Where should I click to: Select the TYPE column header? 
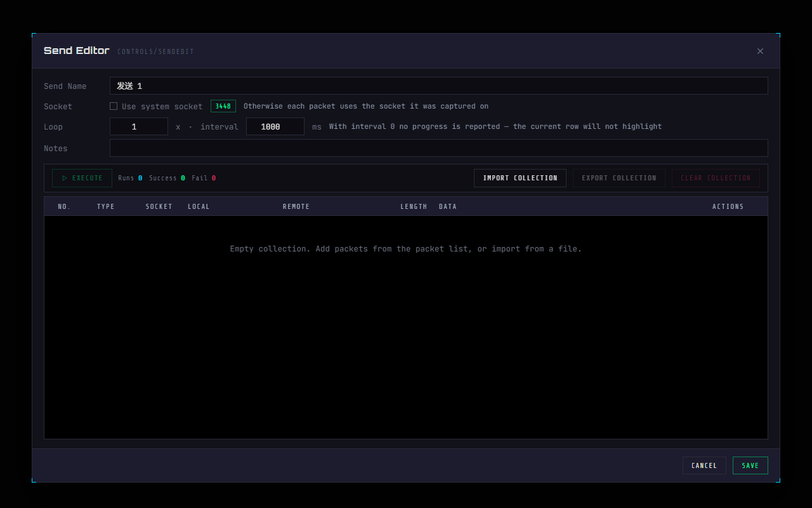106,206
